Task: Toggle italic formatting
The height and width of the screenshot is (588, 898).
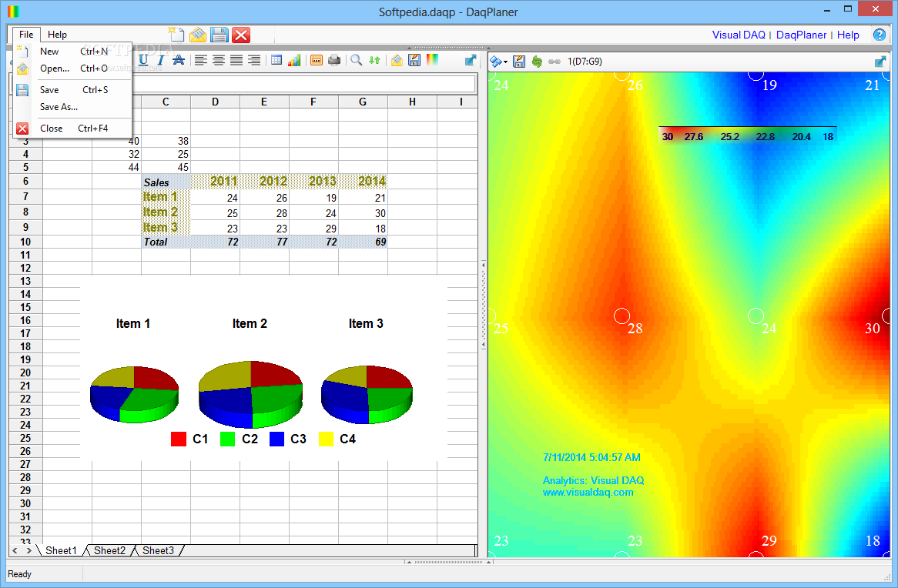Action: coord(161,60)
